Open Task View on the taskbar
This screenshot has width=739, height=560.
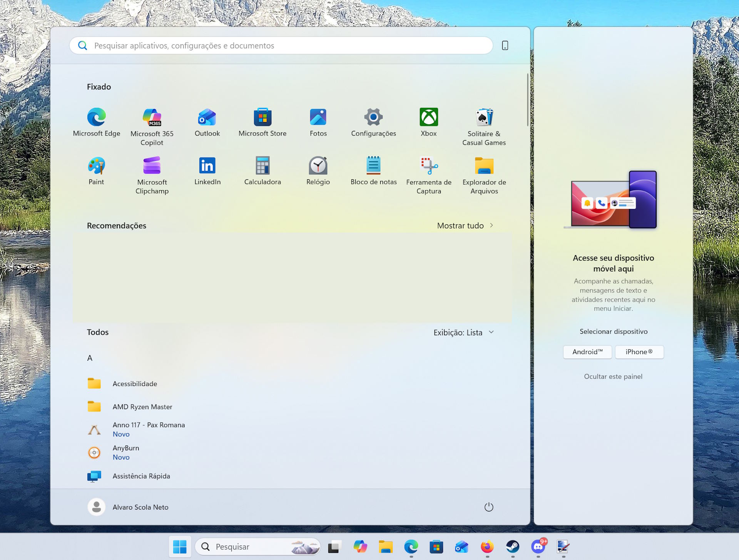pyautogui.click(x=334, y=547)
